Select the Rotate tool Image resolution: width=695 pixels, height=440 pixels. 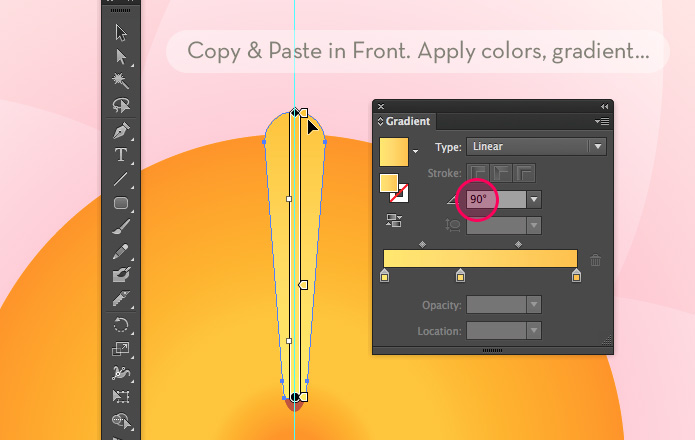point(121,325)
